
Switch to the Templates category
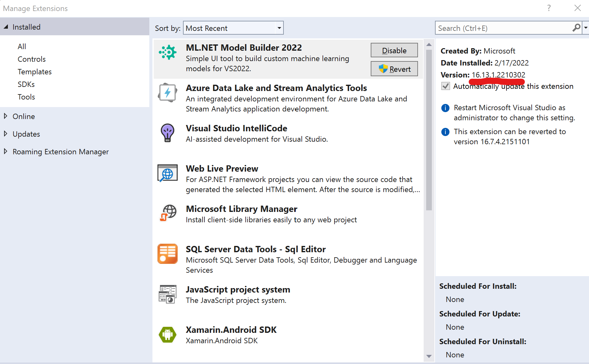(34, 71)
